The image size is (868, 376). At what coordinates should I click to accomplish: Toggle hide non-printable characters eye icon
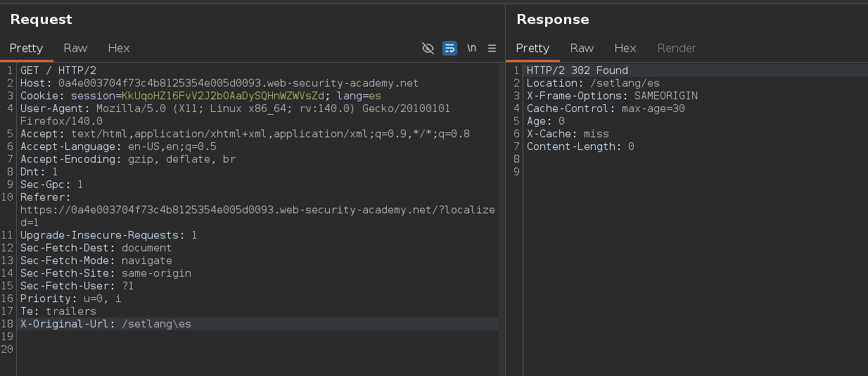[x=428, y=48]
